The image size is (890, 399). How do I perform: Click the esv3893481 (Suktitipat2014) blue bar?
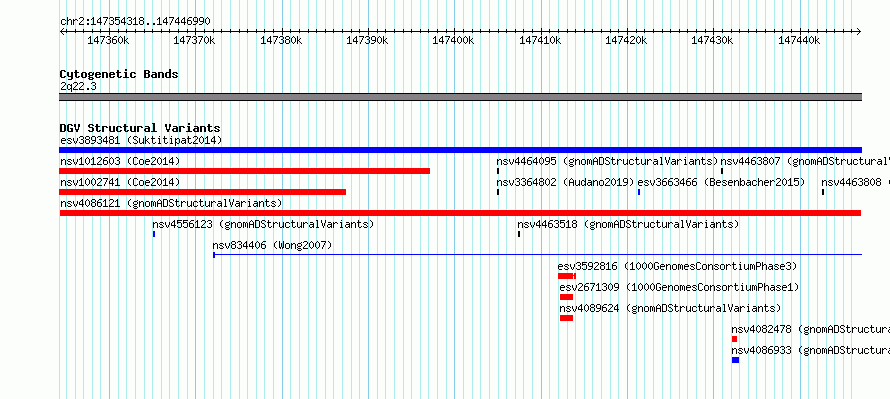click(460, 150)
